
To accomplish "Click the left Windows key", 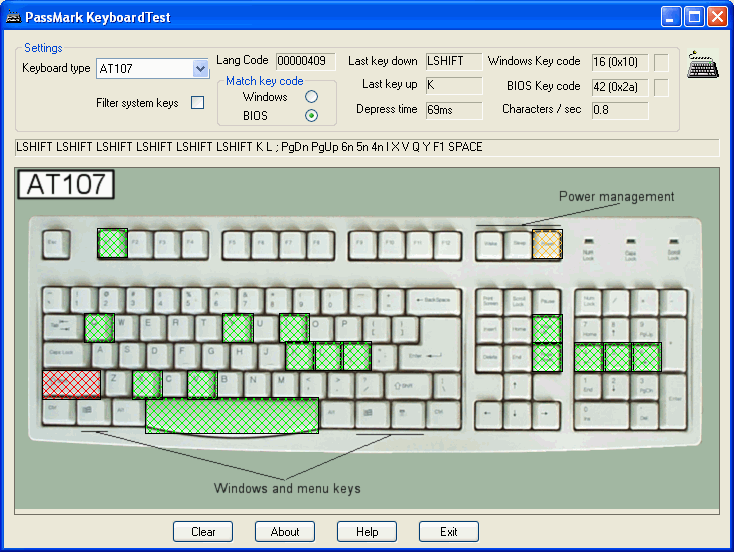I will tap(92, 413).
